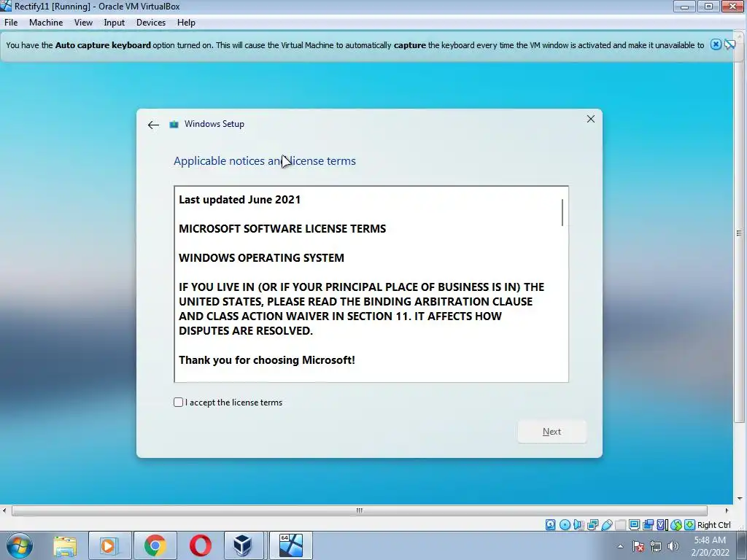This screenshot has height=560, width=747.
Task: Tick the 'I accept the license terms' checkbox
Action: (x=178, y=402)
